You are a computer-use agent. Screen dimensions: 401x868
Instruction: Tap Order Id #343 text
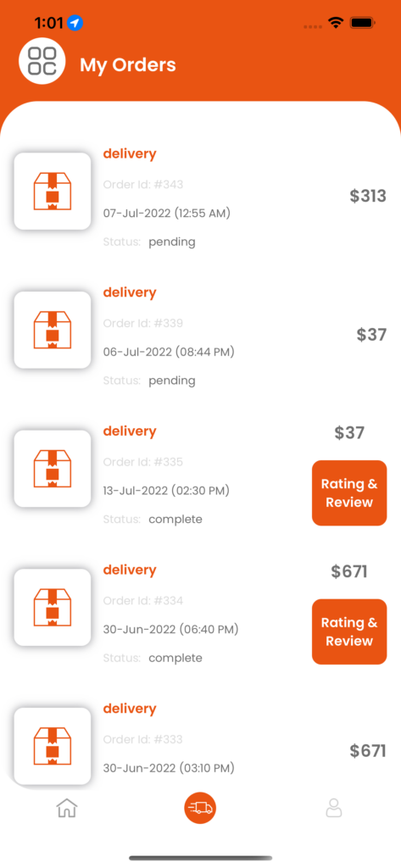(x=143, y=184)
